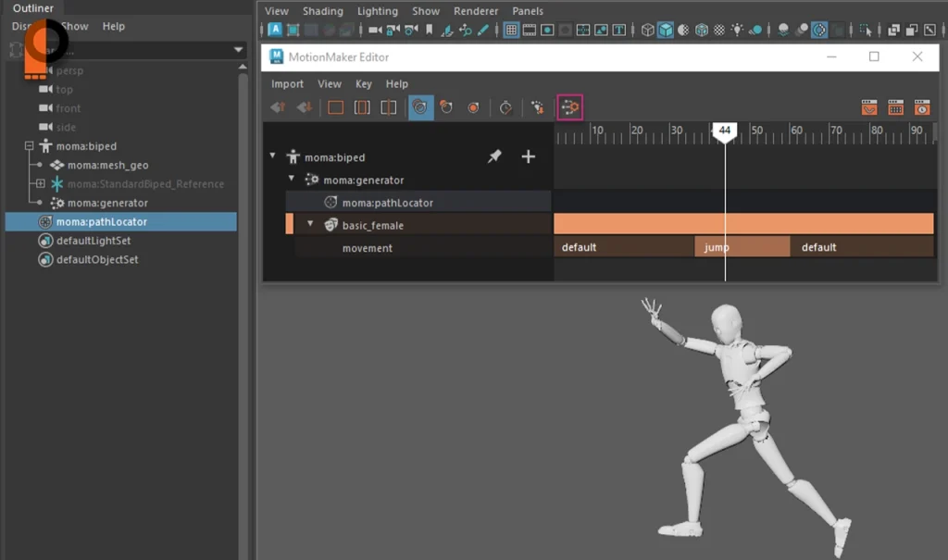Open the Import menu in MotionMaker Editor
The height and width of the screenshot is (560, 948).
click(287, 84)
